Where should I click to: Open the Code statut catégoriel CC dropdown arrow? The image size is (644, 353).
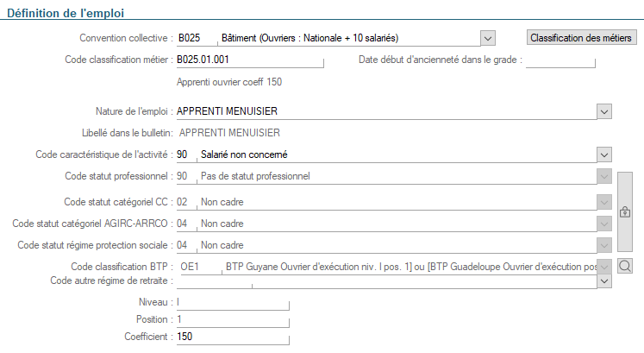[x=604, y=202]
